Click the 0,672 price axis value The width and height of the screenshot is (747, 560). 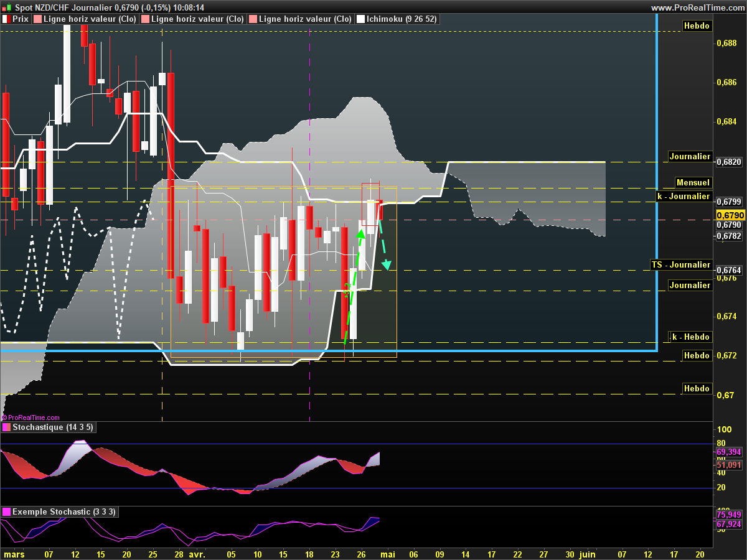tap(726, 357)
